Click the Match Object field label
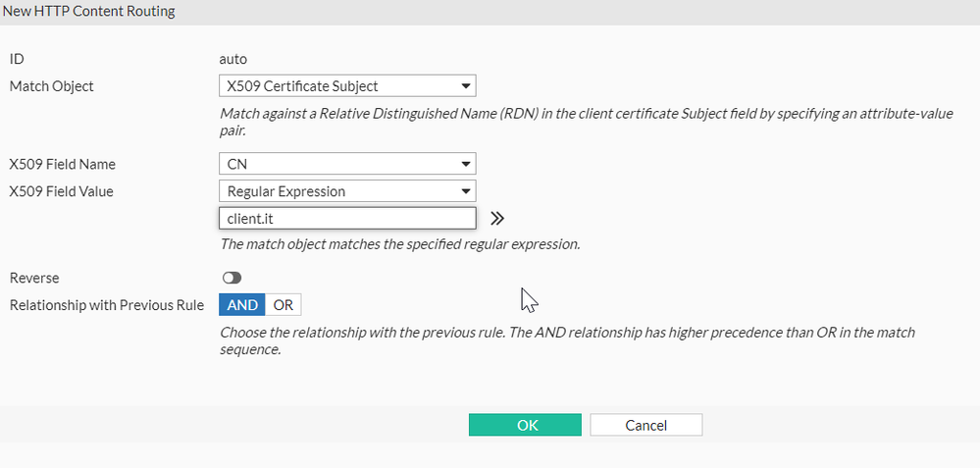 point(51,86)
